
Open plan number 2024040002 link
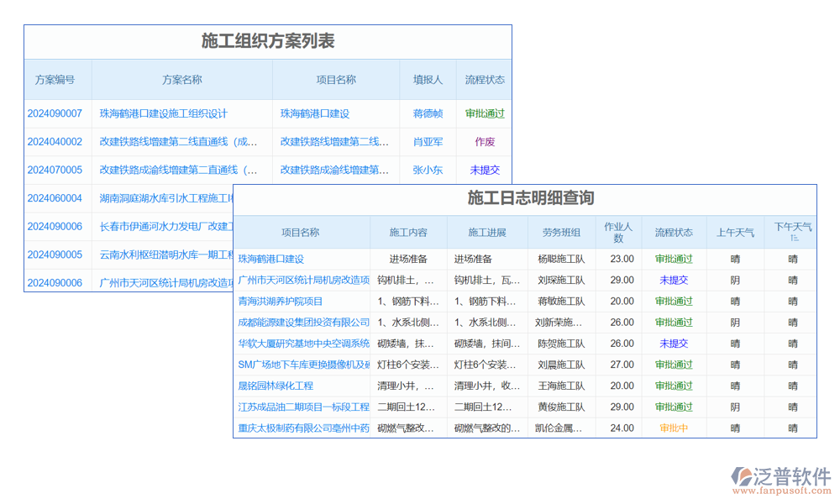[x=55, y=142]
